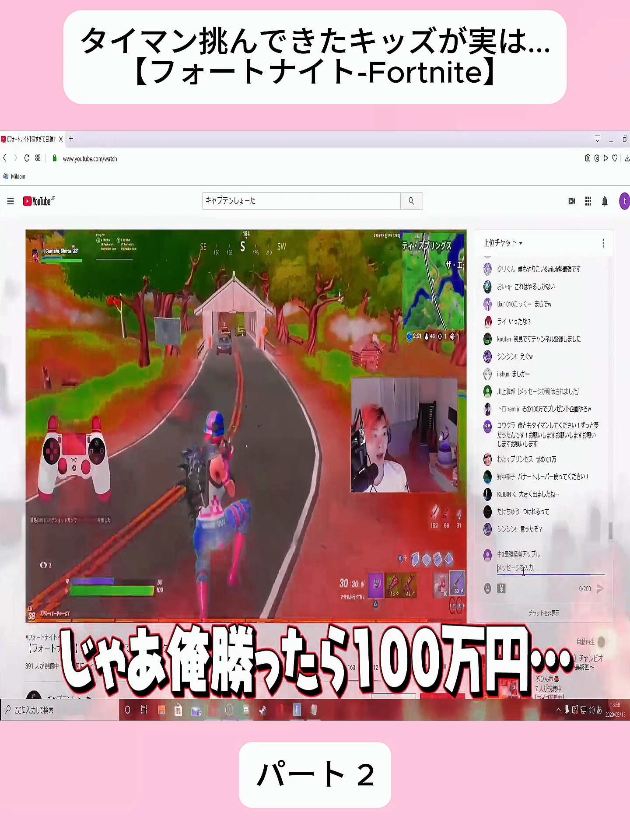Image resolution: width=630 pixels, height=840 pixels.
Task: Open the YouTube apps grid
Action: [x=588, y=201]
